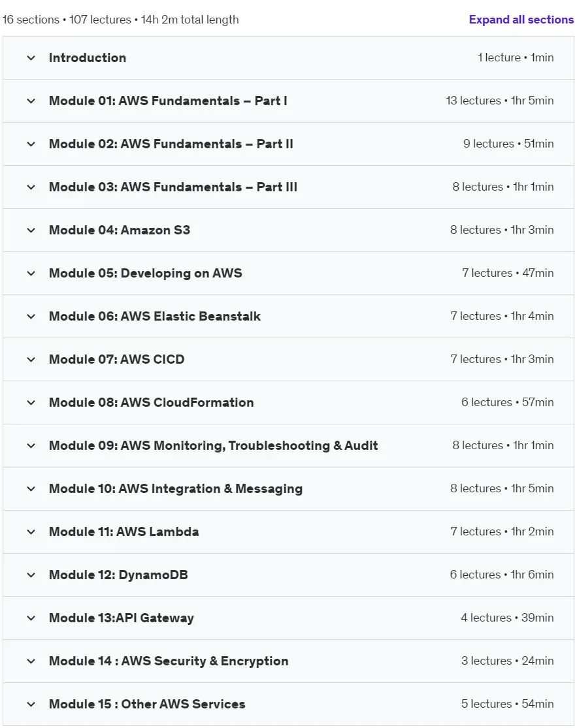Click Module 12 6 lectures duration label
577x728 pixels.
502,575
